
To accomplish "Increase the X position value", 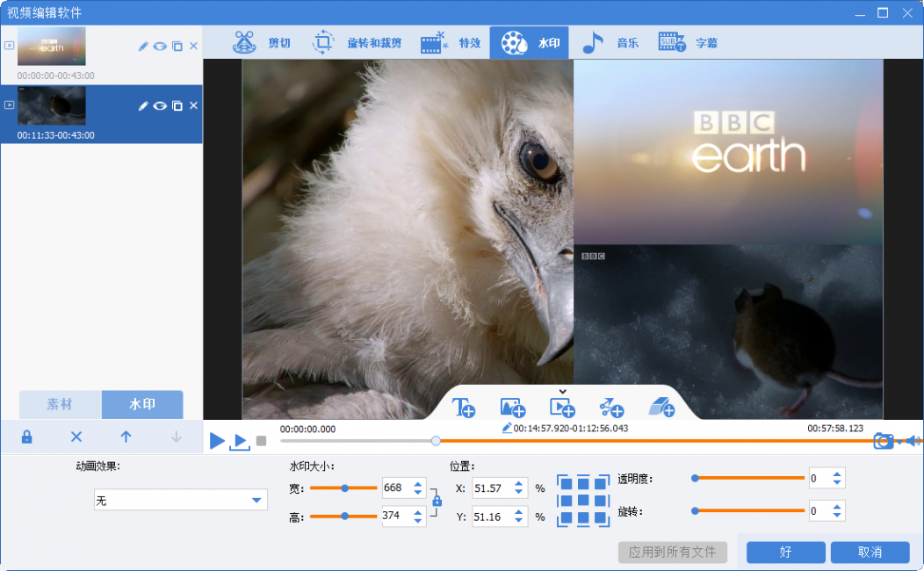I will [518, 484].
